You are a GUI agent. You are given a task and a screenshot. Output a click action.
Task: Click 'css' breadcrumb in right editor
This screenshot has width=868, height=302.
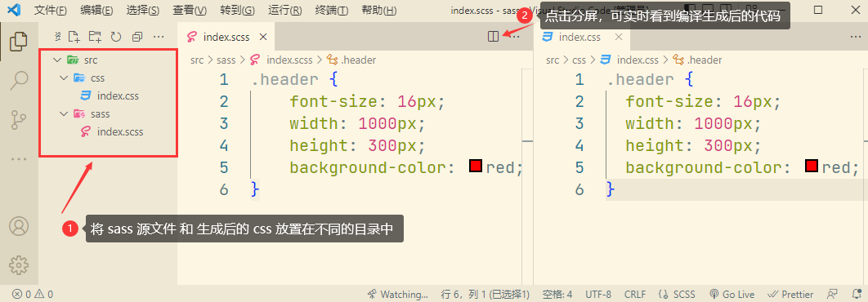579,60
